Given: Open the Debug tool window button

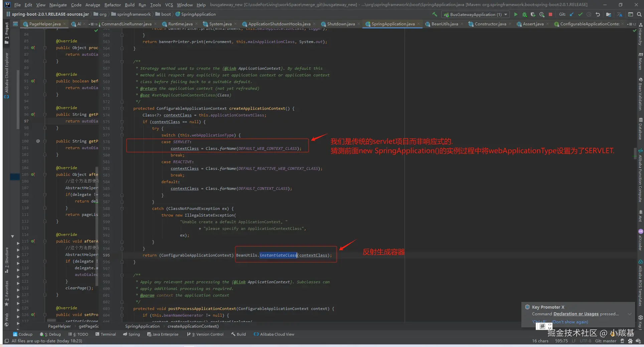Looking at the screenshot, I should 50,334.
